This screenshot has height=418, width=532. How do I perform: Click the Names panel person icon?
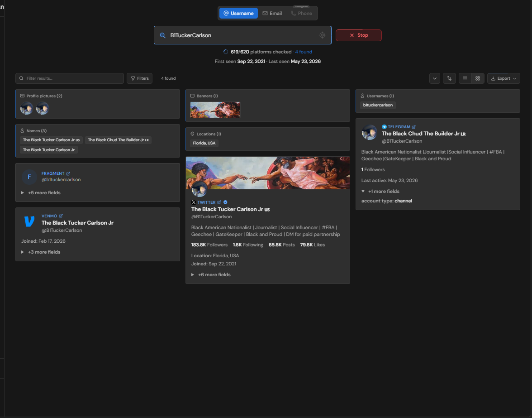[22, 131]
